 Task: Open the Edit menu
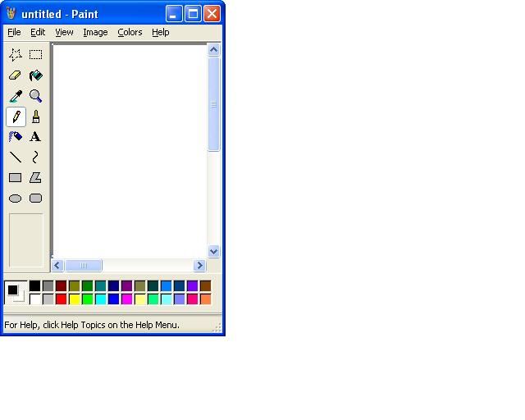(x=38, y=32)
